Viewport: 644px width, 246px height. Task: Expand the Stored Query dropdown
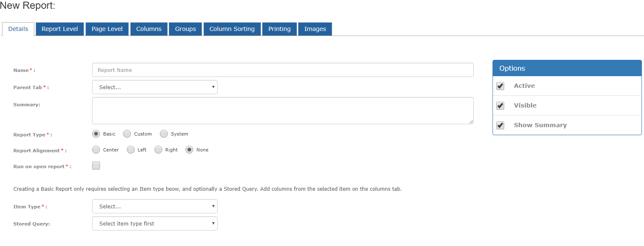155,223
